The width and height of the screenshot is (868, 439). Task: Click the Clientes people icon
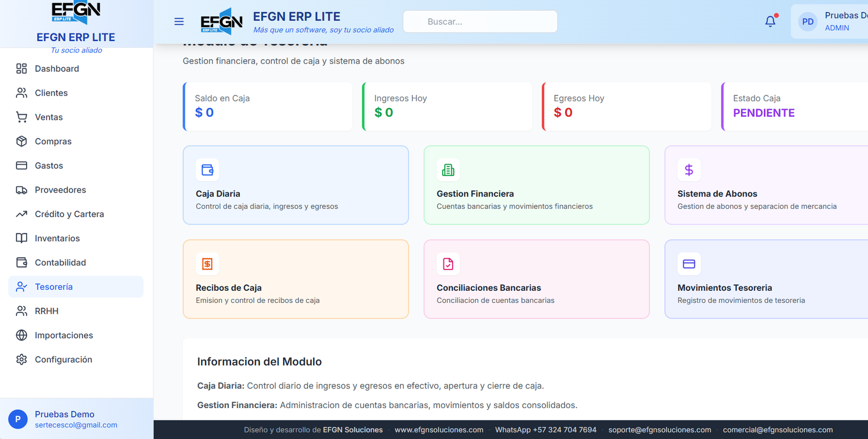tap(22, 93)
